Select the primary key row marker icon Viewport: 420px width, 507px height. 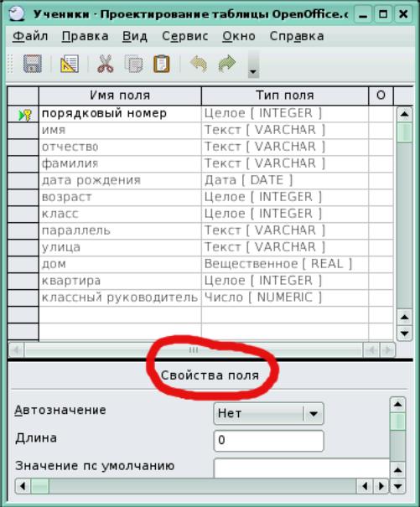click(x=25, y=115)
